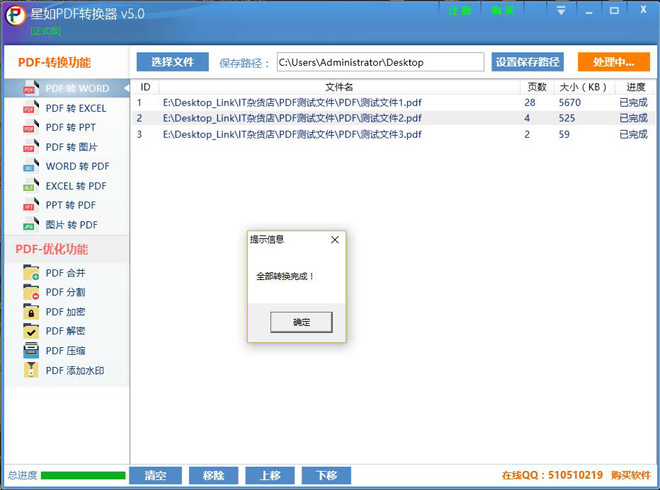Image resolution: width=660 pixels, height=490 pixels.
Task: Click the orange 处理中... button
Action: tap(614, 62)
